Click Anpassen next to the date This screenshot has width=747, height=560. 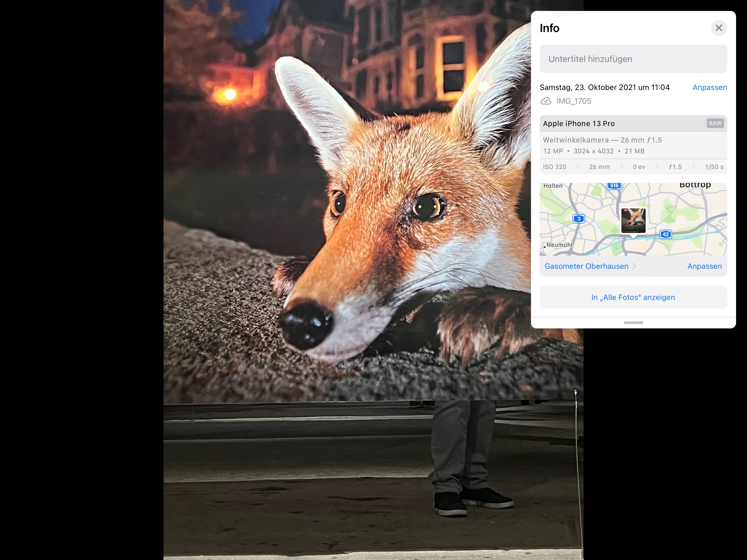pyautogui.click(x=710, y=87)
